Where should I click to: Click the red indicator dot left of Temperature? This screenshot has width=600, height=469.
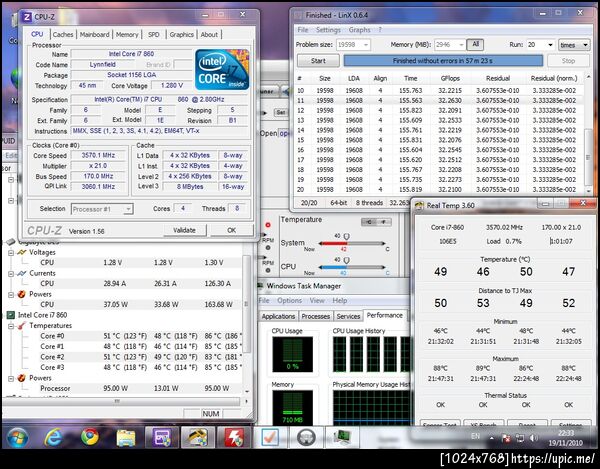click(268, 225)
